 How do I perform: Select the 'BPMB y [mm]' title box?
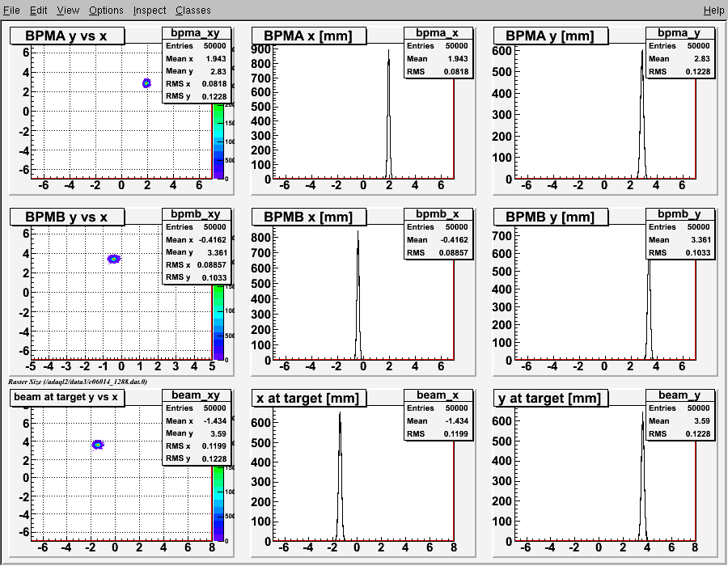click(x=551, y=217)
